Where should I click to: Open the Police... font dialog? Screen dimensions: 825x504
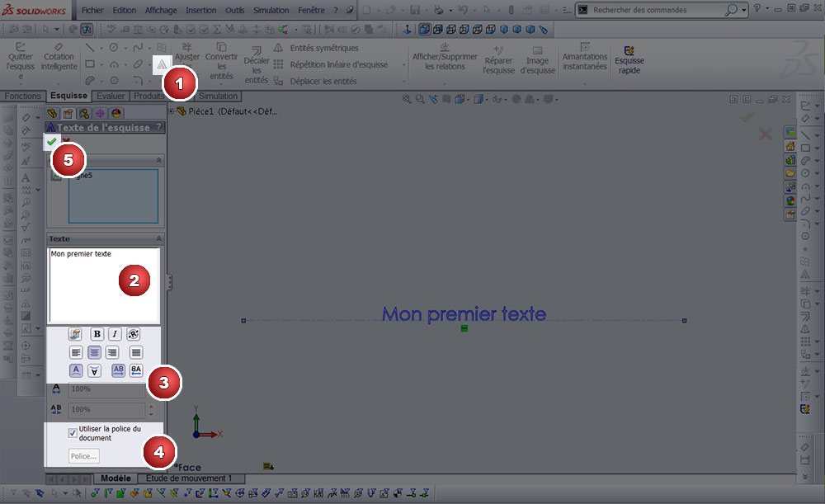point(83,456)
